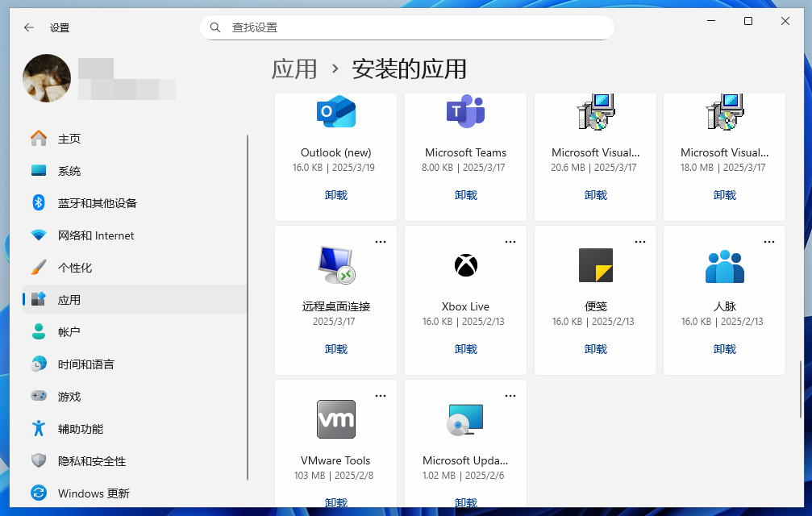Open 游戏 in sidebar

135,397
